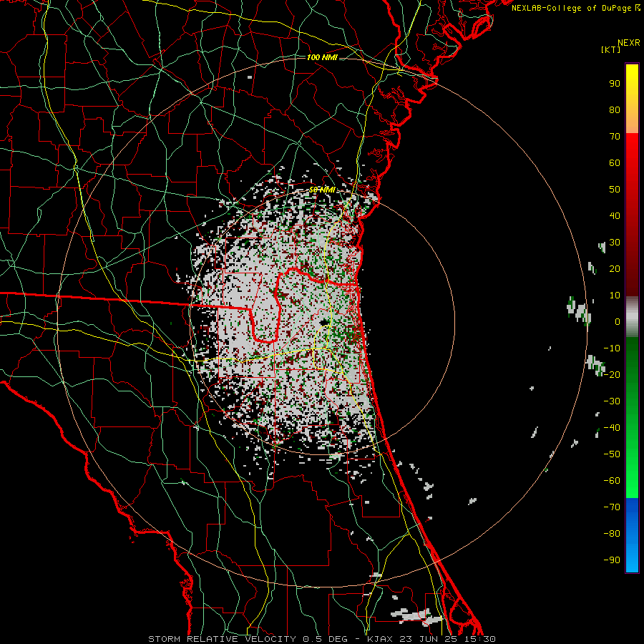This screenshot has height=644, width=644.
Task: Click the -70 value on the velocity scale
Action: (x=612, y=507)
